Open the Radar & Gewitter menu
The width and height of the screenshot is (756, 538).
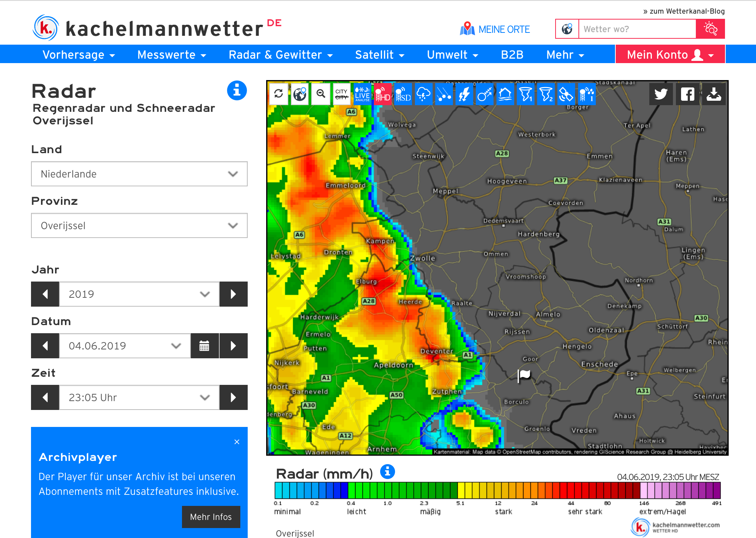click(x=281, y=55)
